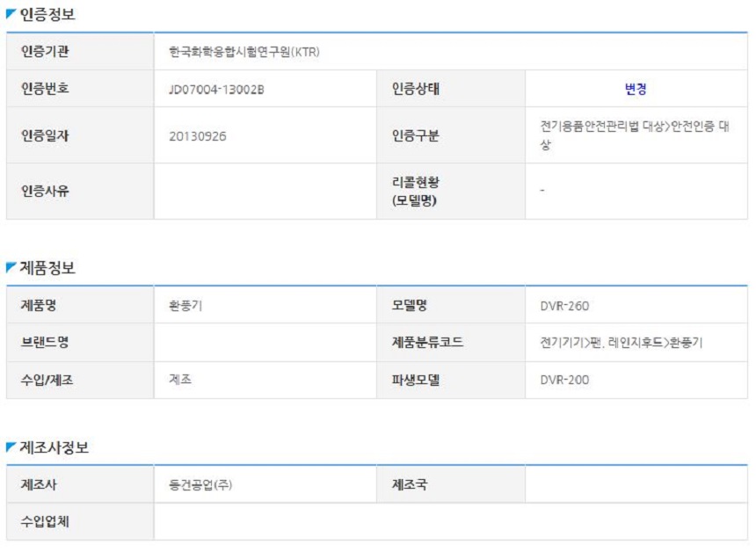The image size is (756, 552).
Task: Select the certification number JD07004-13002B
Action: [216, 90]
